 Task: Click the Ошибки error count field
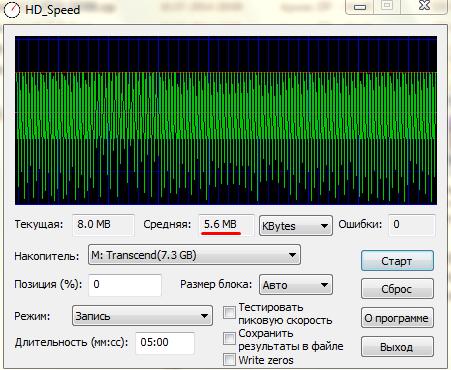(412, 225)
